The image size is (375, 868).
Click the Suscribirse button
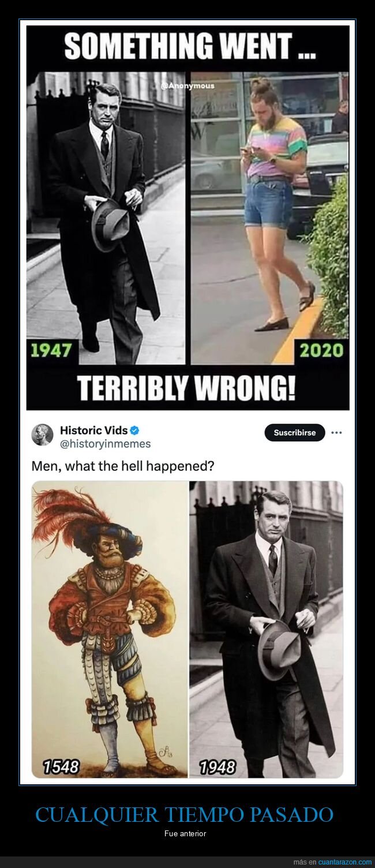[294, 431]
